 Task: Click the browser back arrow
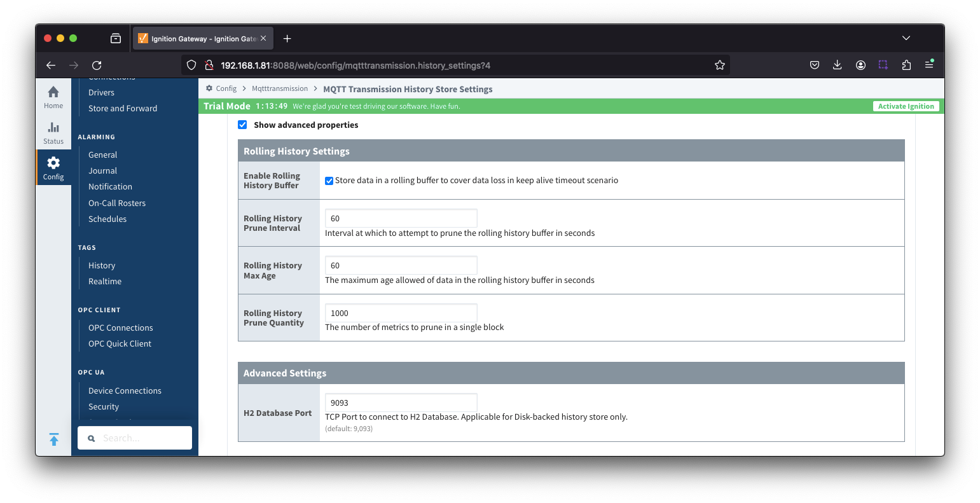tap(51, 65)
